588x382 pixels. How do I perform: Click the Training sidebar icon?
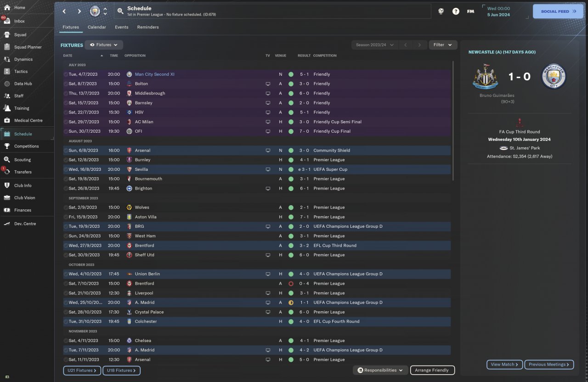coord(7,108)
